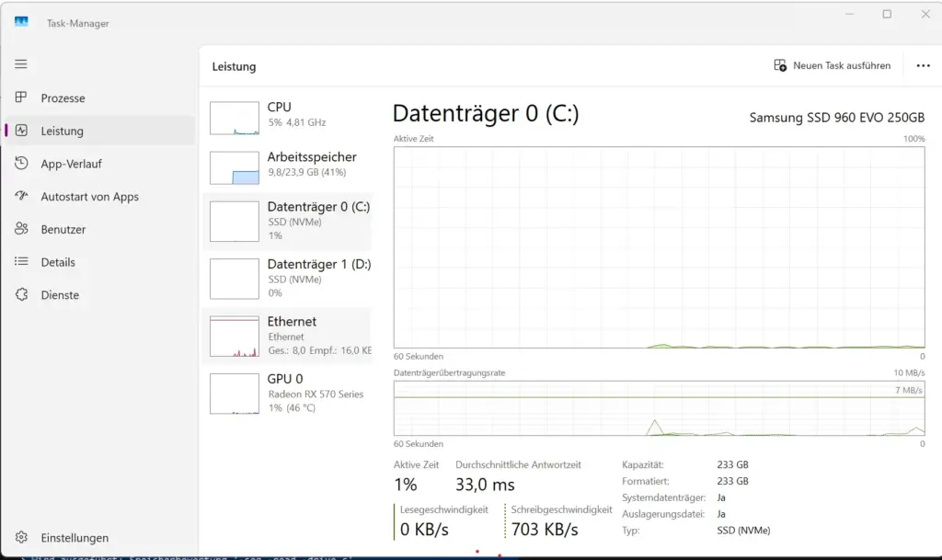This screenshot has width=942, height=560.
Task: Select the Datenträger 0 (C:) mini graph
Action: pyautogui.click(x=235, y=222)
